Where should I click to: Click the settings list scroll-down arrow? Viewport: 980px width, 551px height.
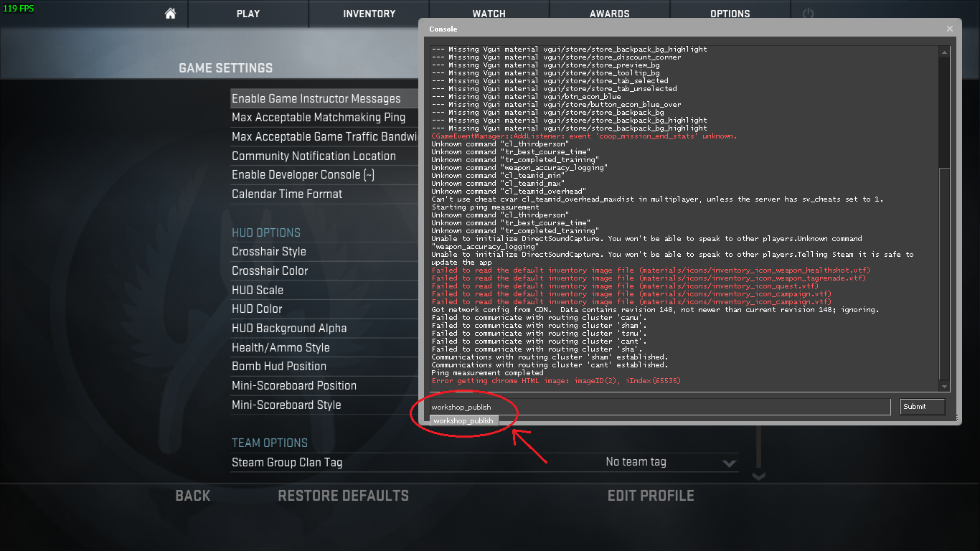[758, 476]
